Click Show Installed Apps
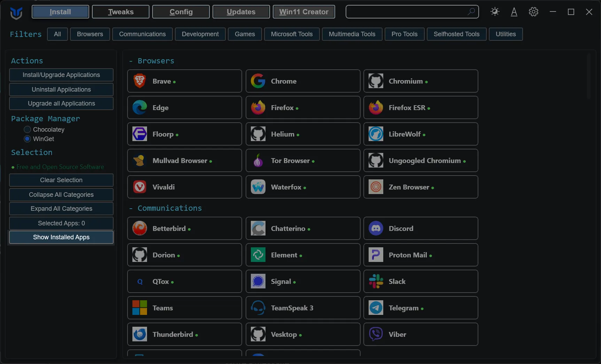The image size is (601, 364). (61, 237)
